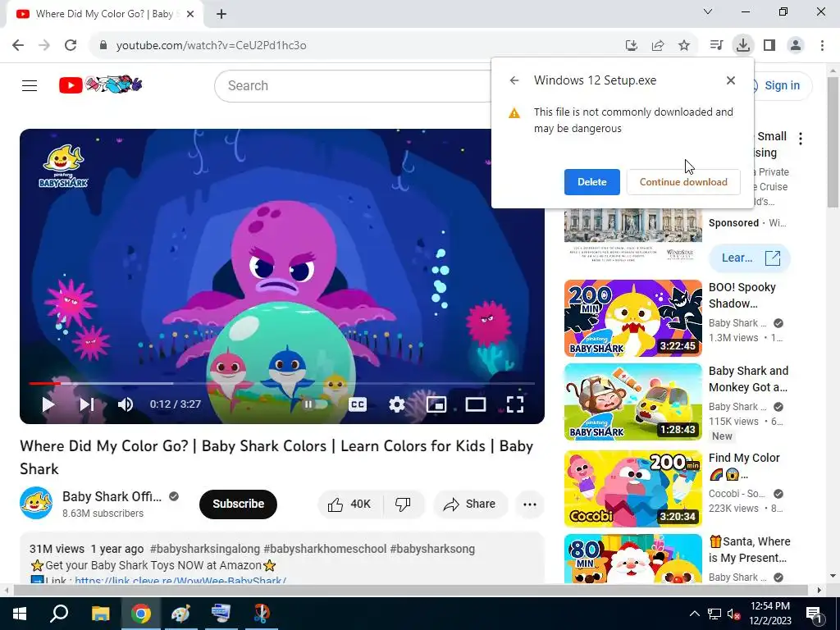The height and width of the screenshot is (630, 840).
Task: Click Continue download button
Action: [x=683, y=182]
